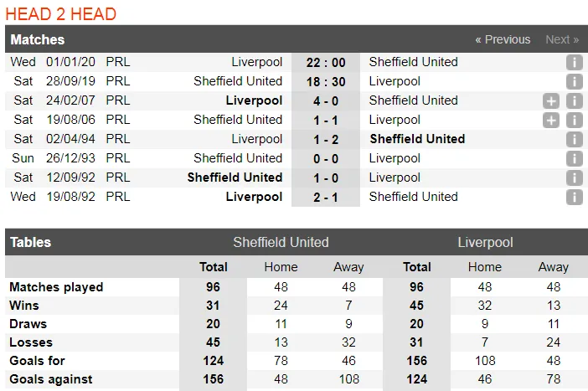
Task: Click the Liverpool table header
Action: [x=485, y=243]
